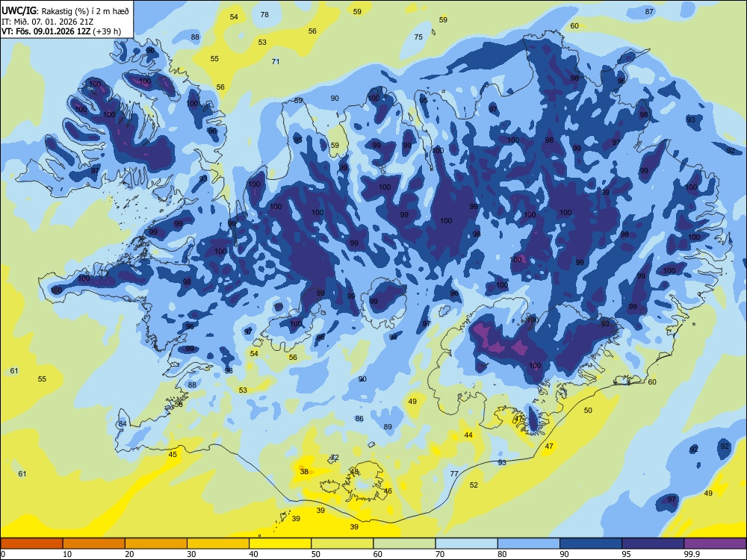
Task: Click the 80-90 medium blue legend swatch
Action: click(529, 544)
